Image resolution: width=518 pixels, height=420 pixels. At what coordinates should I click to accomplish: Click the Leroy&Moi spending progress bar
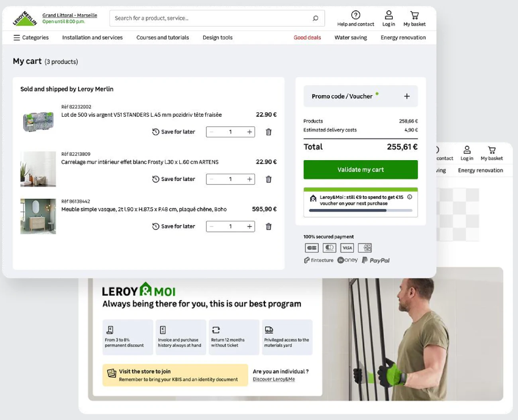[x=361, y=210]
